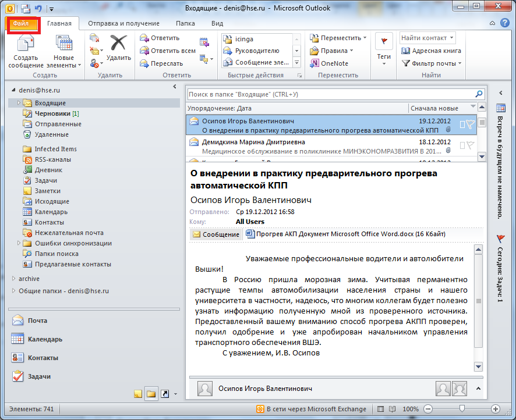Screen dimensions: 516x420
Task: Select Руководителю quick action
Action: point(257,51)
